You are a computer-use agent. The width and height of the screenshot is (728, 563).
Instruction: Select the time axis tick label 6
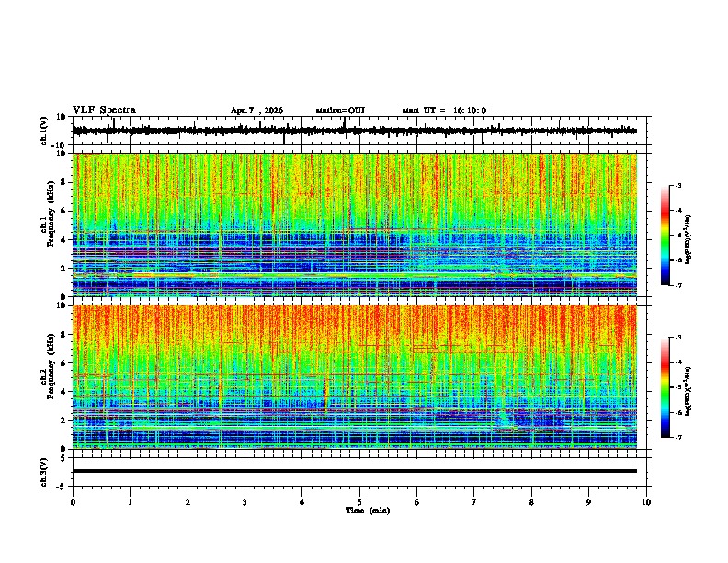416,502
